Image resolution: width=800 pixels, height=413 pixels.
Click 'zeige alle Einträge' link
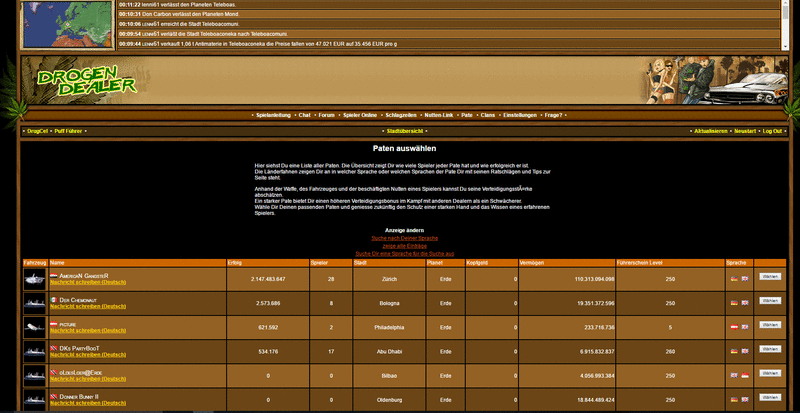pos(405,246)
